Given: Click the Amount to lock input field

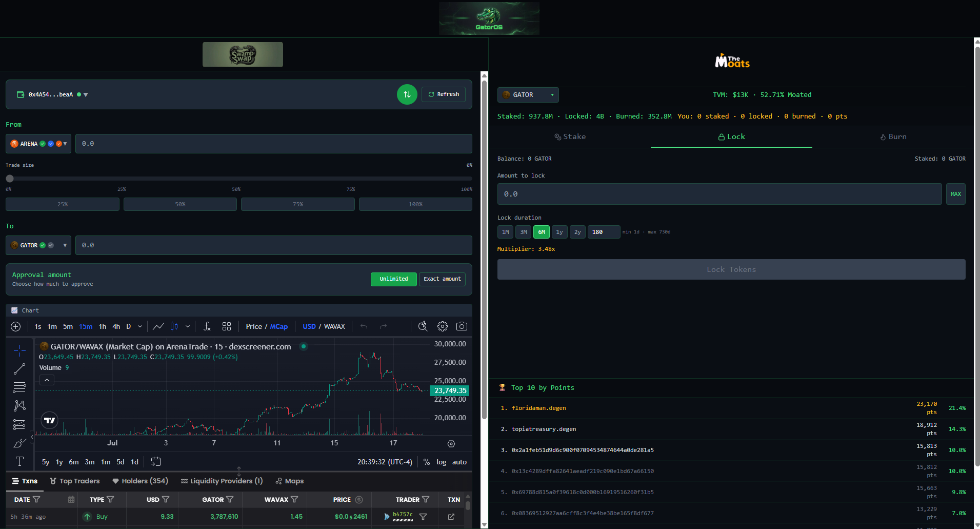Looking at the screenshot, I should pos(719,194).
